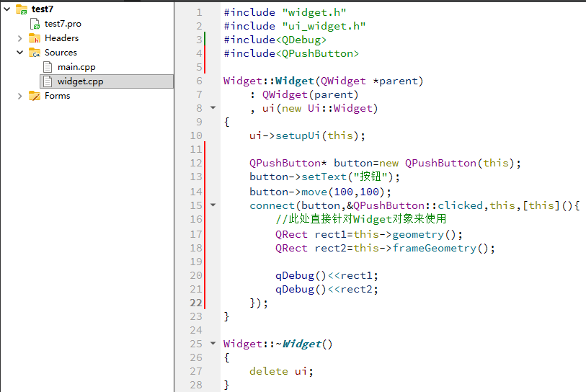Click line number 1 in the gutter
Image resolution: width=586 pixels, height=392 pixels.
pyautogui.click(x=199, y=12)
